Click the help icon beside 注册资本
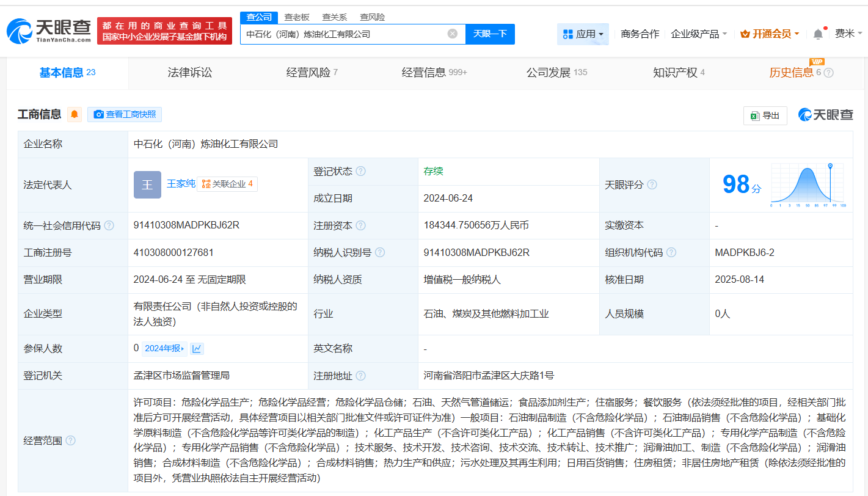This screenshot has height=496, width=868. [x=361, y=225]
